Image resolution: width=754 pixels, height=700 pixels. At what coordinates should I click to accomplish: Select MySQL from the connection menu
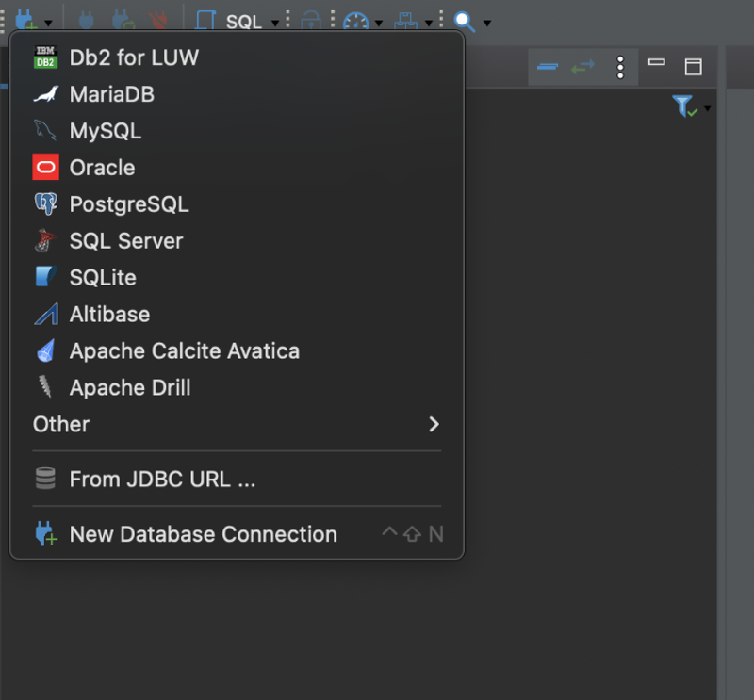[237, 131]
